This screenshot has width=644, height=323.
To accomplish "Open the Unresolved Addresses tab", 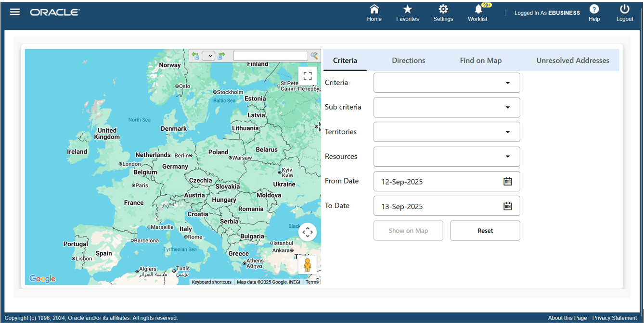I will (573, 60).
